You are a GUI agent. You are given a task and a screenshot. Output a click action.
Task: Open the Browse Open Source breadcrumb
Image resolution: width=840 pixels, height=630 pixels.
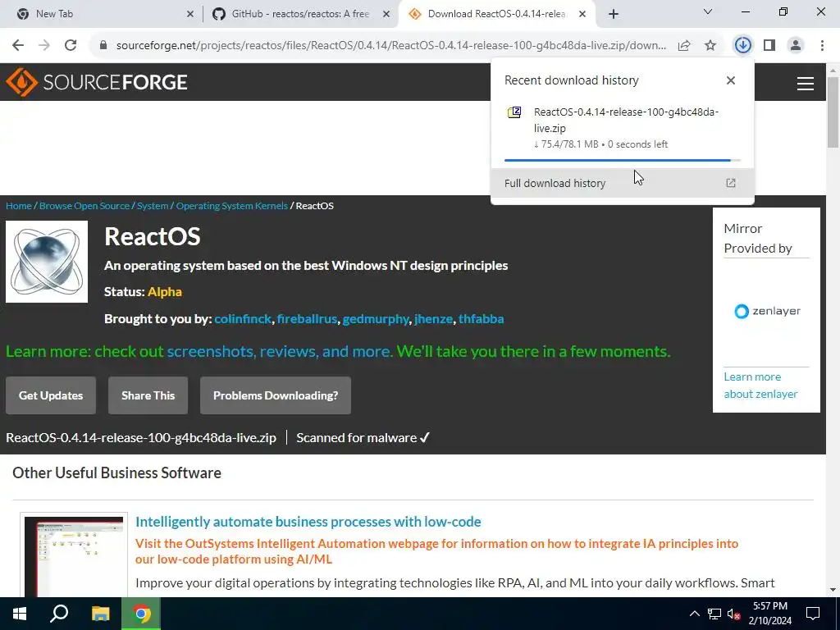(x=84, y=206)
